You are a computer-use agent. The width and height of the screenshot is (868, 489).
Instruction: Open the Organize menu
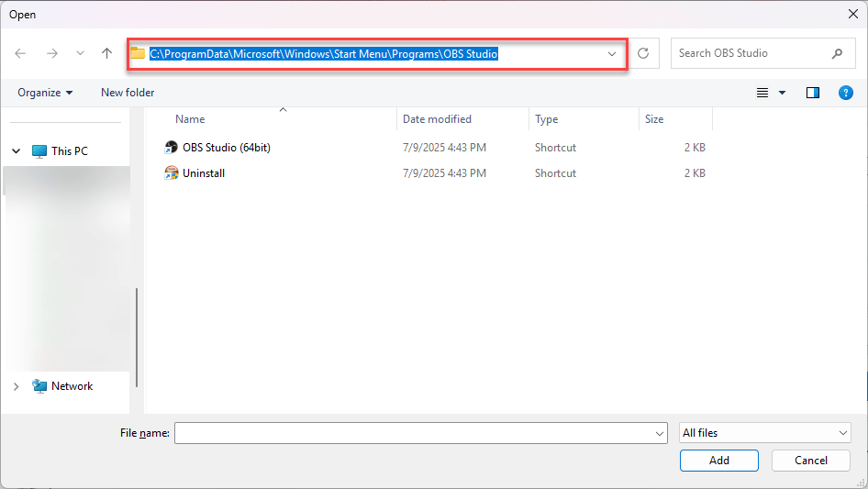tap(45, 93)
